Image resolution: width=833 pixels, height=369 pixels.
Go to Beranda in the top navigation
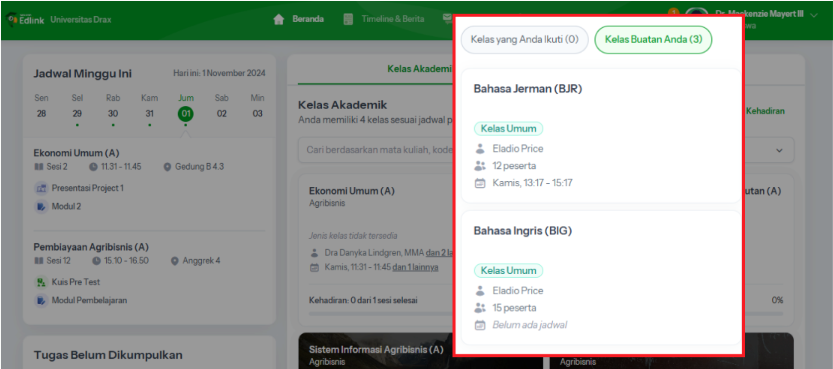tap(308, 19)
